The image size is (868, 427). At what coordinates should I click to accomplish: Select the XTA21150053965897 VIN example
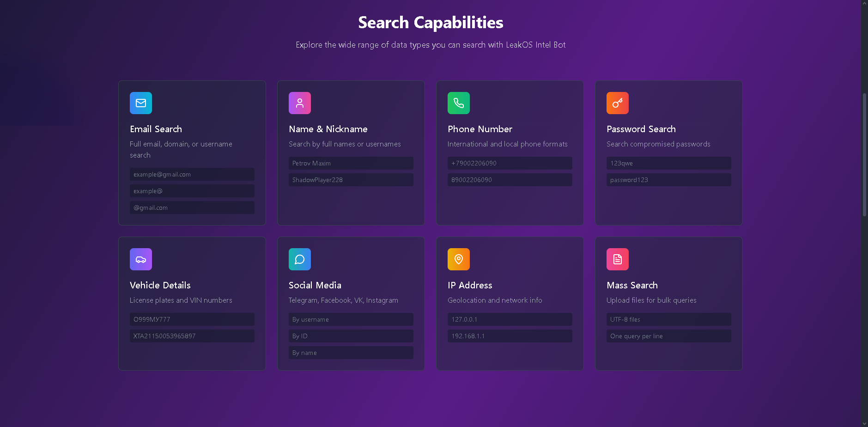click(x=192, y=336)
